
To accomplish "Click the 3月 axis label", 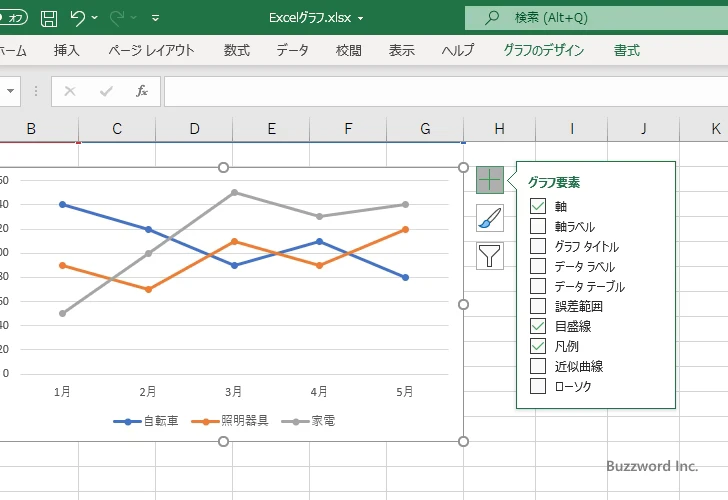I will point(234,392).
